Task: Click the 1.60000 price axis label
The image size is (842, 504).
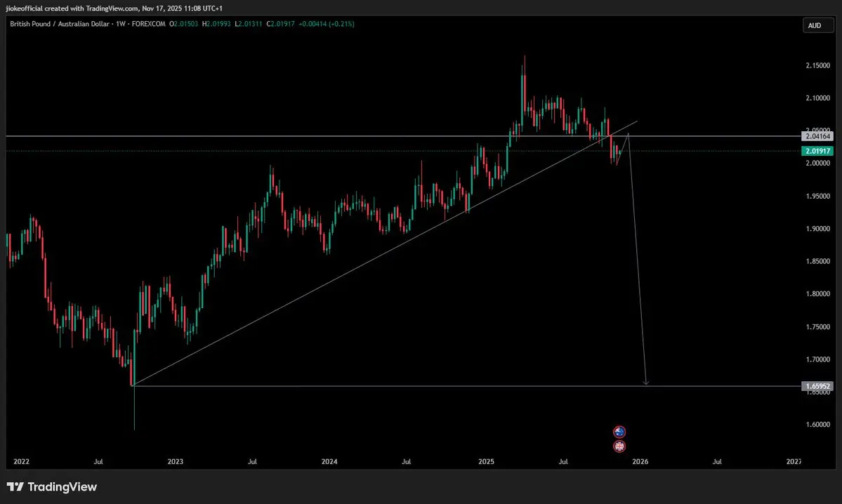Action: (x=817, y=425)
